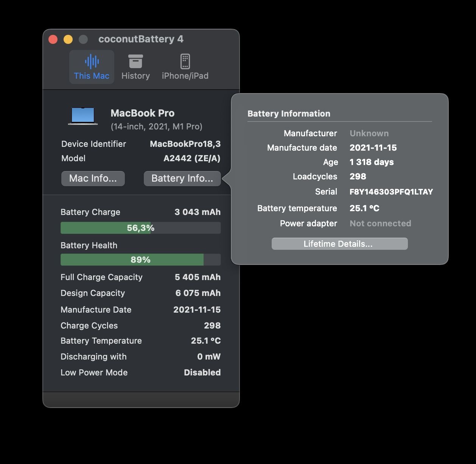Click Manufacture Date 2021-11-15 in main window
This screenshot has width=476, height=464.
[197, 310]
